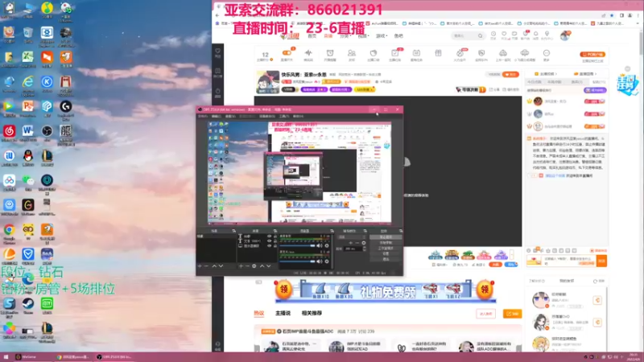644x362 pixels.
Task: Open the PowerPoint desktop shortcut
Action: (28, 107)
